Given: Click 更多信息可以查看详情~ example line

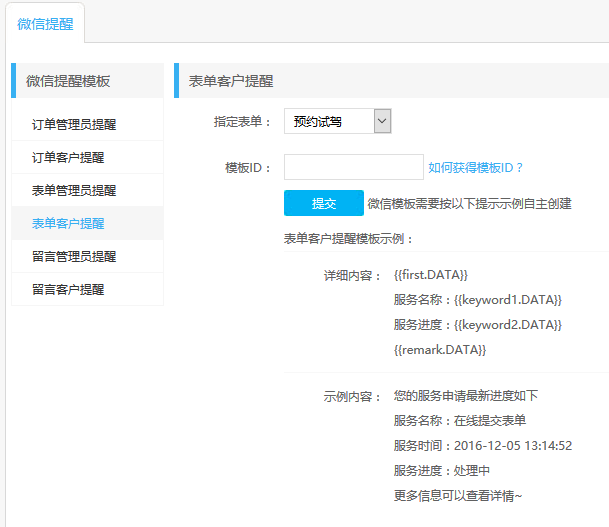Looking at the screenshot, I should coord(458,496).
